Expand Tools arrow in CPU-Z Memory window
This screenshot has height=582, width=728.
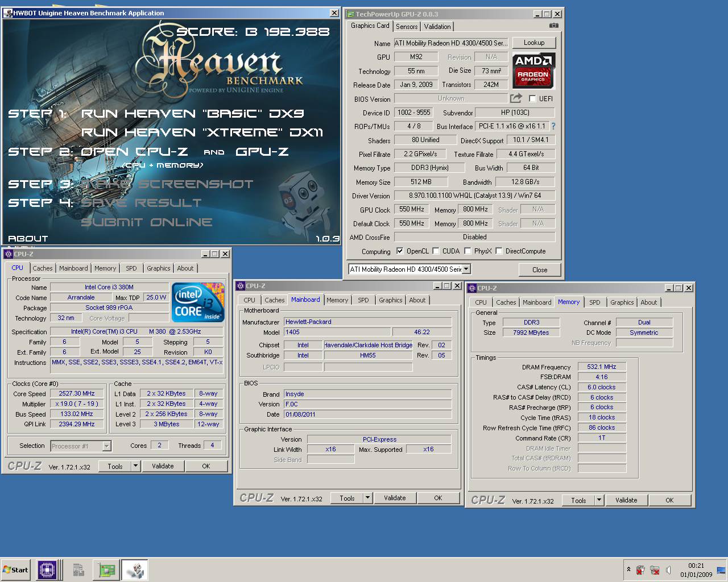pyautogui.click(x=599, y=500)
